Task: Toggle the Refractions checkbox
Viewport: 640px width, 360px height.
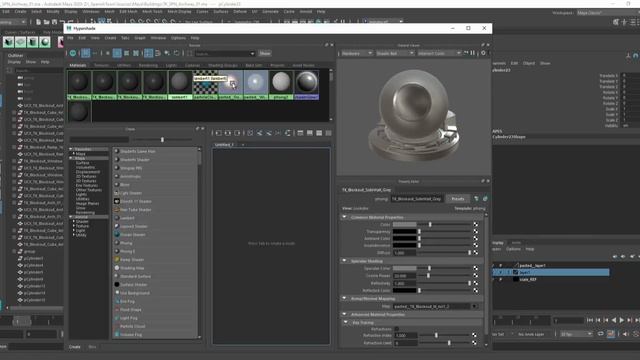Action: pyautogui.click(x=396, y=329)
